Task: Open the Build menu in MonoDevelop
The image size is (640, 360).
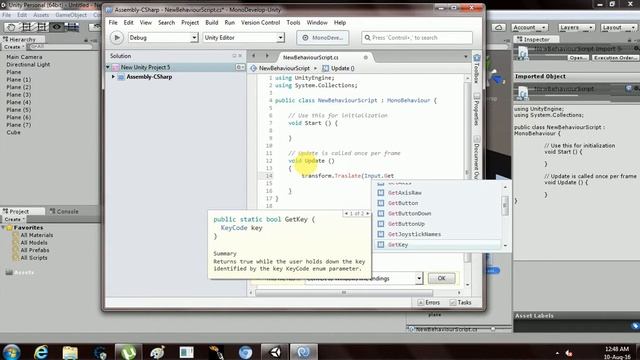Action: coord(211,22)
